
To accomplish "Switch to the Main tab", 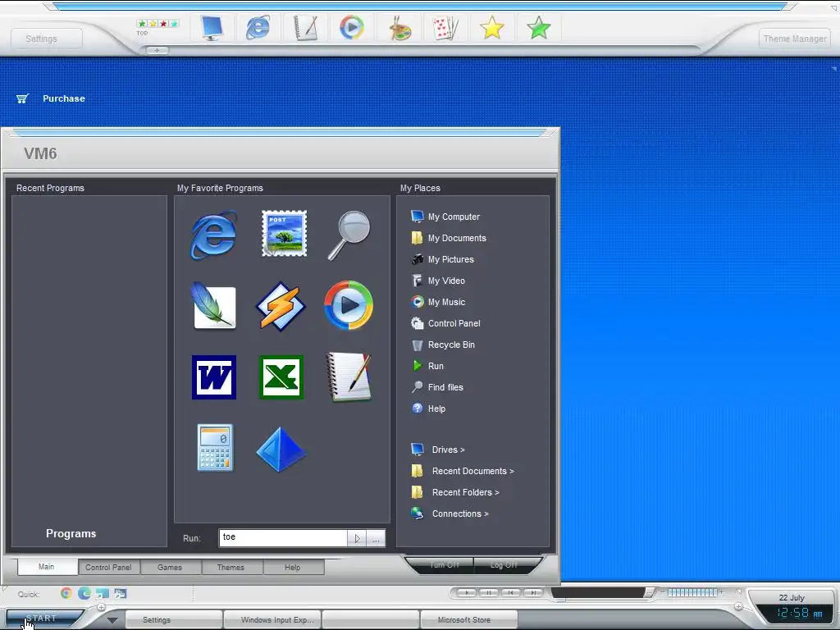I will (47, 567).
